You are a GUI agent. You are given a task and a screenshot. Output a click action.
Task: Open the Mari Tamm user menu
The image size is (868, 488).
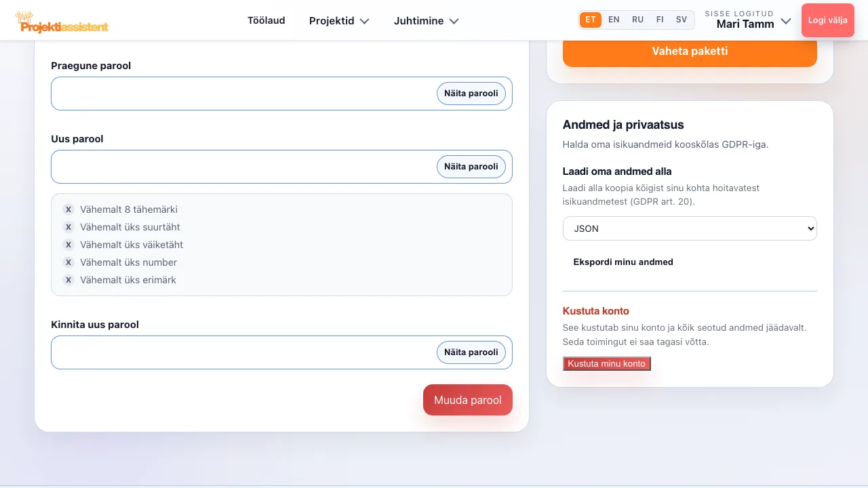point(749,20)
